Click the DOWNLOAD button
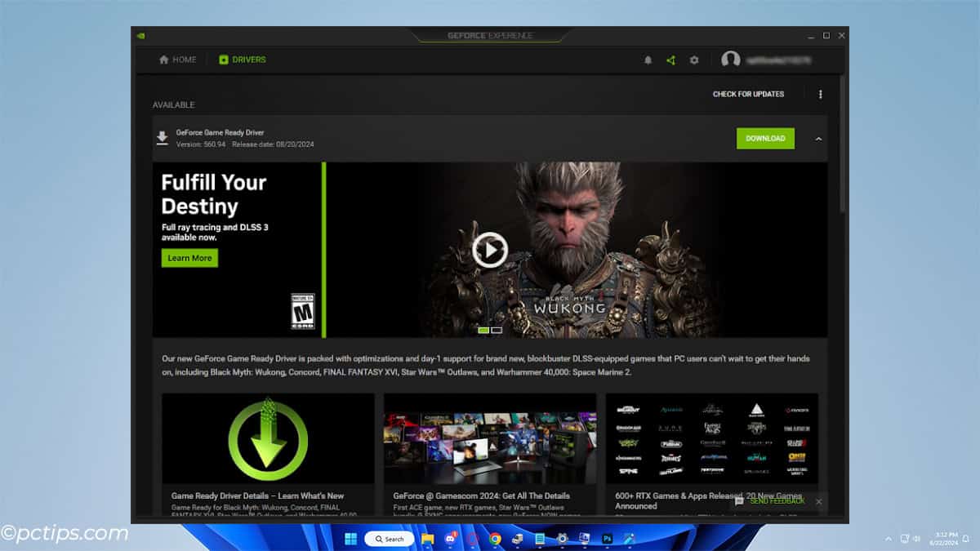This screenshot has height=551, width=980. [765, 139]
